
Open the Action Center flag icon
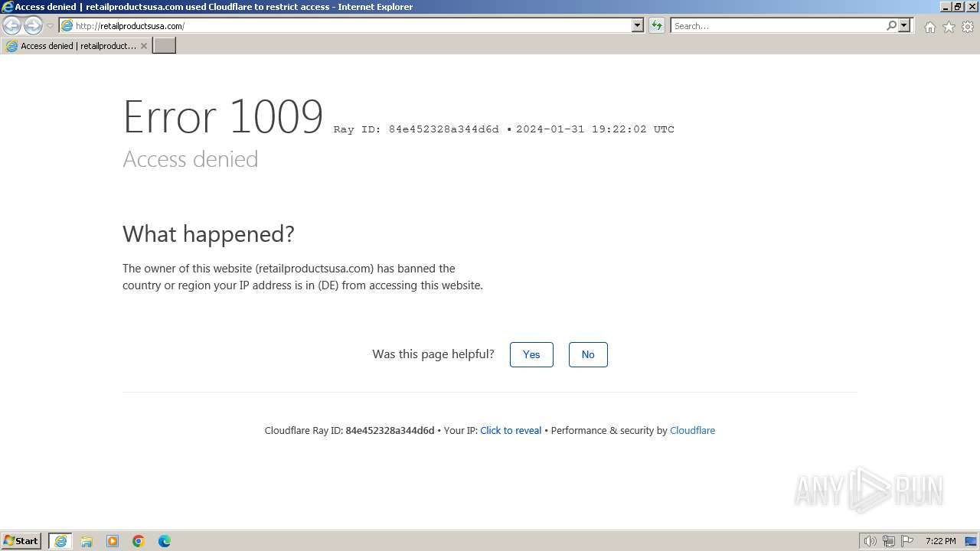pos(907,541)
